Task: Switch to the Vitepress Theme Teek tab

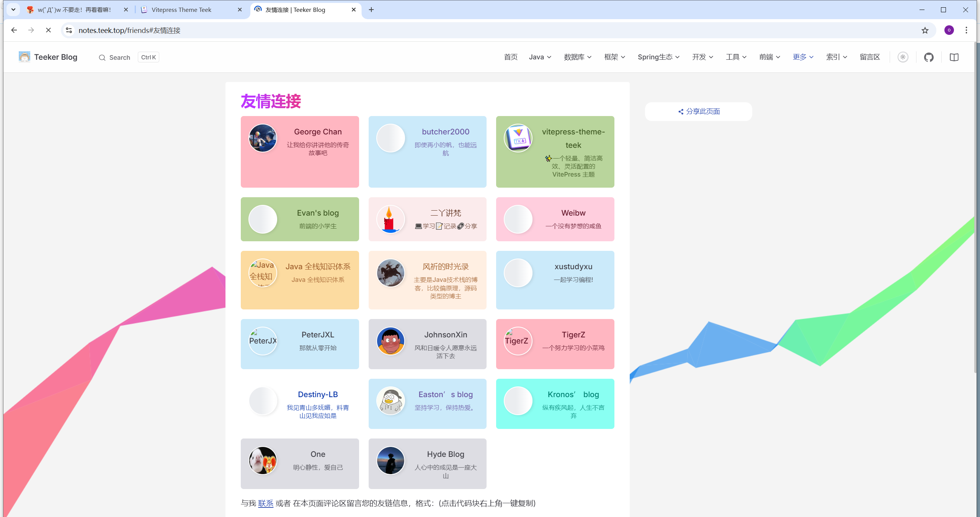Action: click(x=181, y=10)
